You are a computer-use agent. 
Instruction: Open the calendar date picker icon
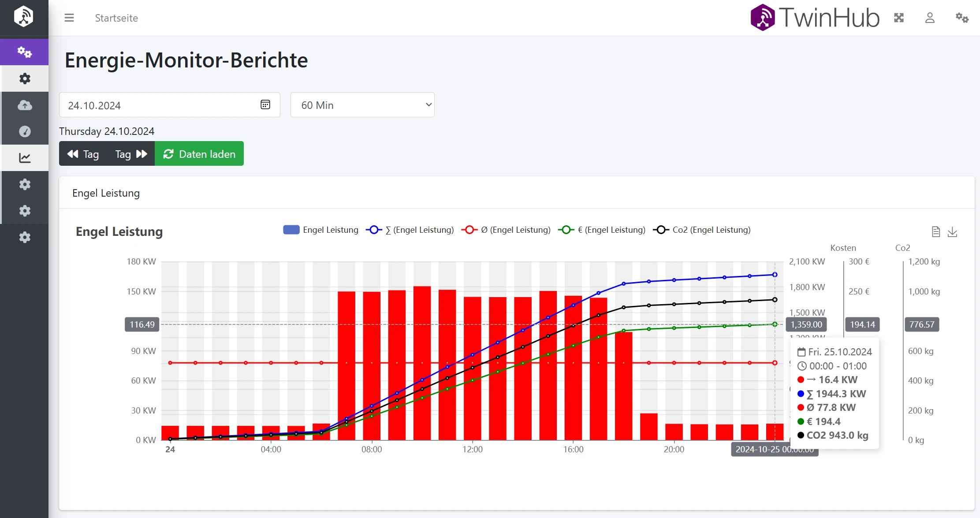(265, 105)
